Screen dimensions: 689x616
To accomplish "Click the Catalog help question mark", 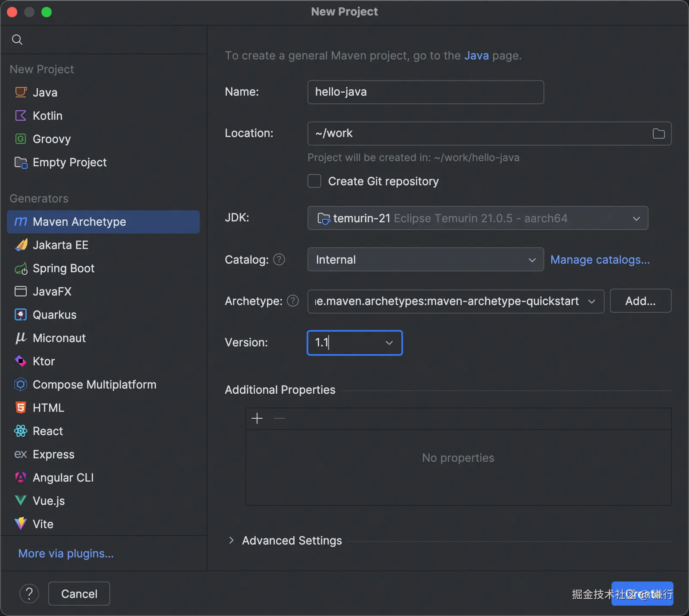I will pos(279,259).
